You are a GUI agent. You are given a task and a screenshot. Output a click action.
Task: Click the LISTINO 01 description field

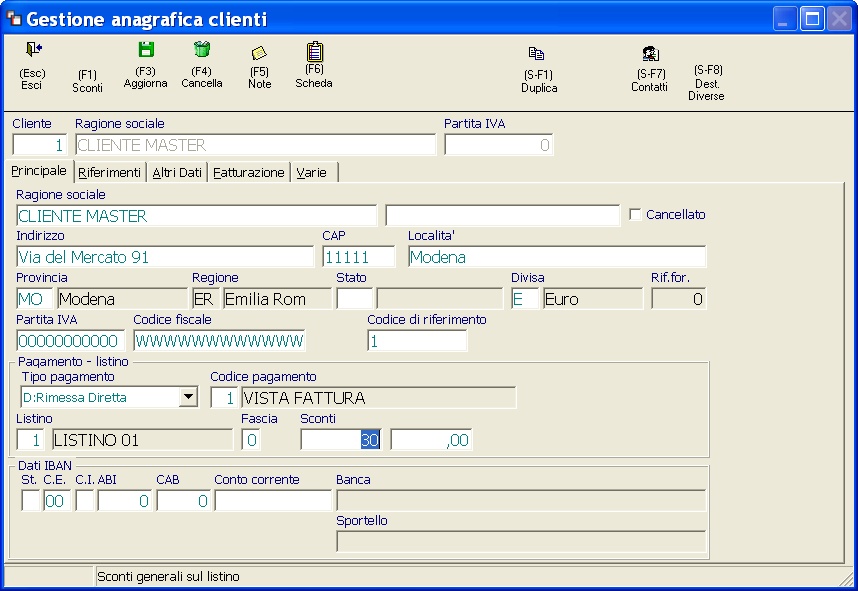tap(143, 440)
